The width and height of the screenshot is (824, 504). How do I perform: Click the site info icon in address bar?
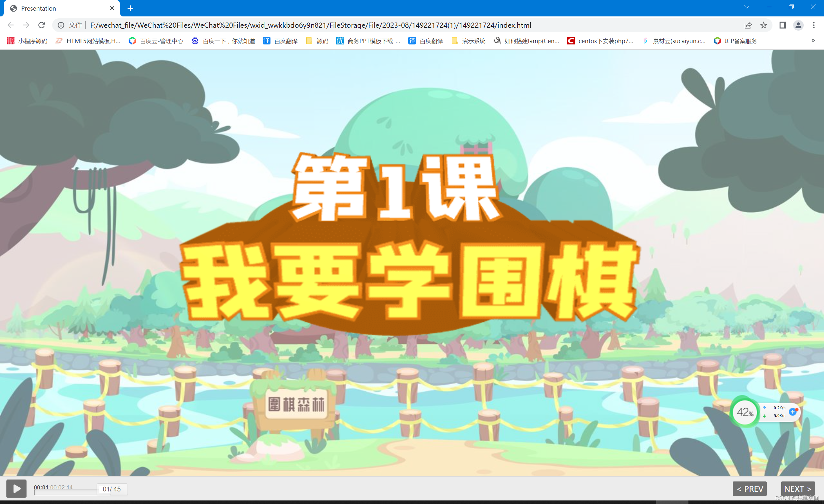pyautogui.click(x=61, y=25)
